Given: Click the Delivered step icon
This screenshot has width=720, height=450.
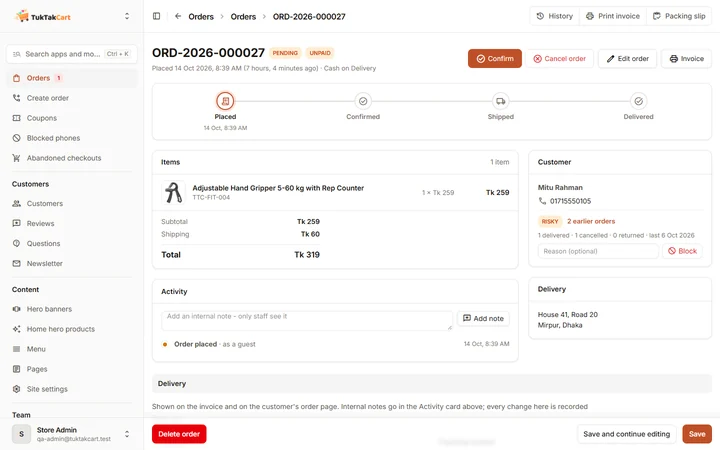Looking at the screenshot, I should [638, 101].
